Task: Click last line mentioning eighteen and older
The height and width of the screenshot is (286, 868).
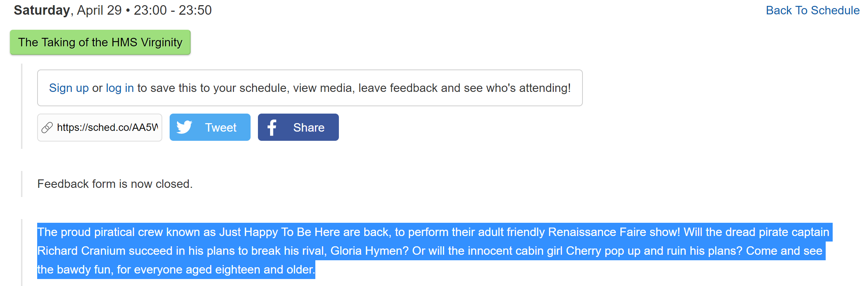Action: pos(176,269)
